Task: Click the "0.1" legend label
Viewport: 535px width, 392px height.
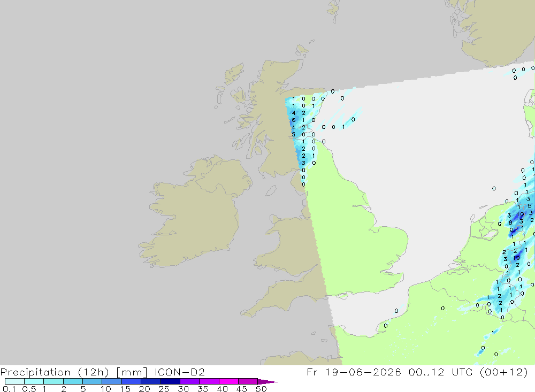Action: (x=9, y=389)
